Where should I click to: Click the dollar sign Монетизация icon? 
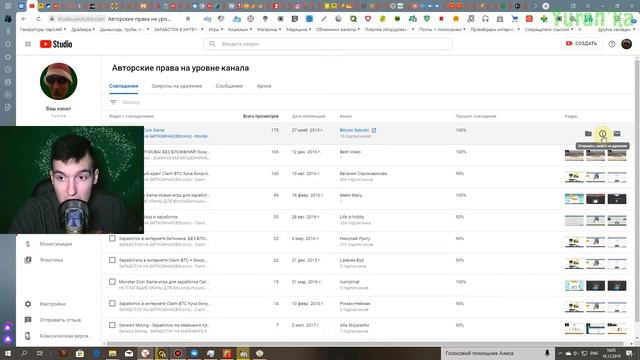[28, 244]
